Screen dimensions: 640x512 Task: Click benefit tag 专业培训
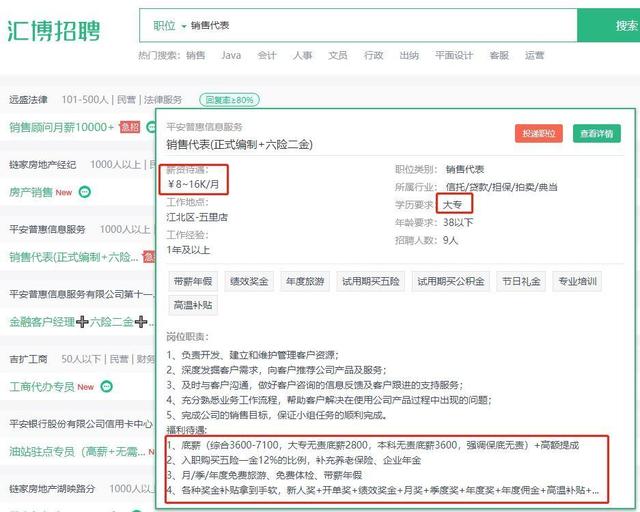[x=577, y=281]
